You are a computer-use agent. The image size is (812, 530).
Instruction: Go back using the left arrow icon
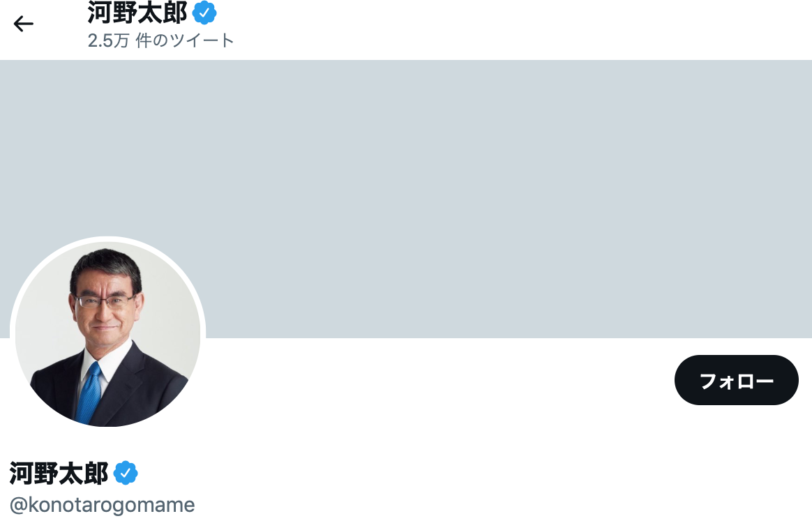pos(23,24)
